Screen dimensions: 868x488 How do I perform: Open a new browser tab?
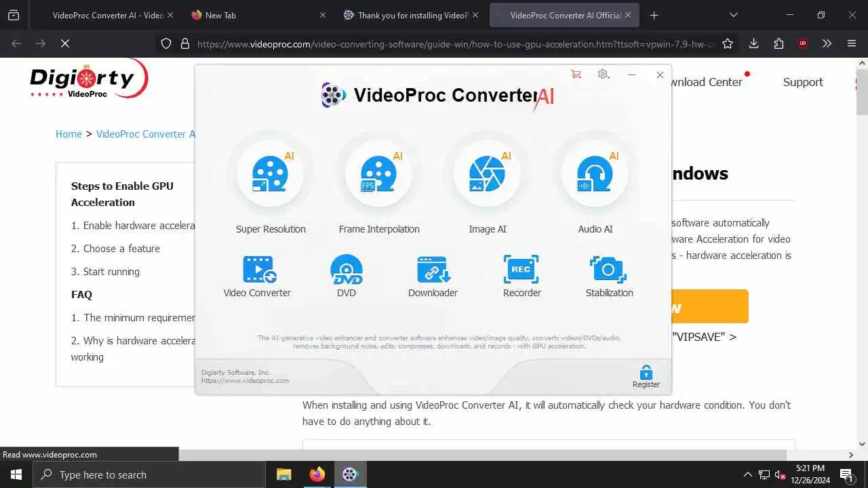pyautogui.click(x=654, y=15)
